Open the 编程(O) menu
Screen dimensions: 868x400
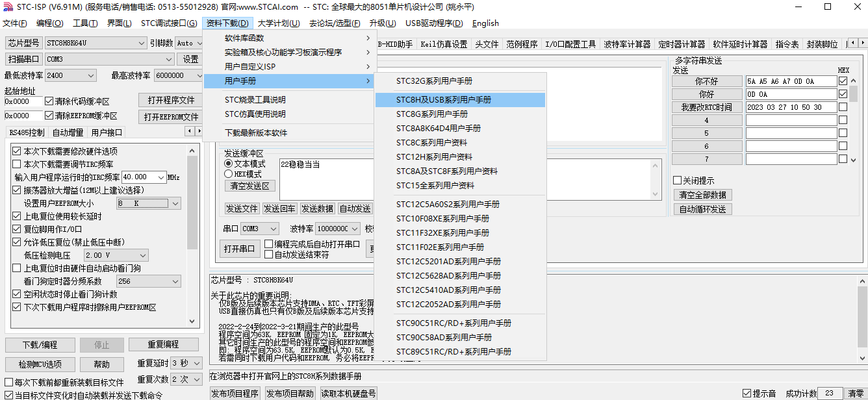(x=50, y=23)
